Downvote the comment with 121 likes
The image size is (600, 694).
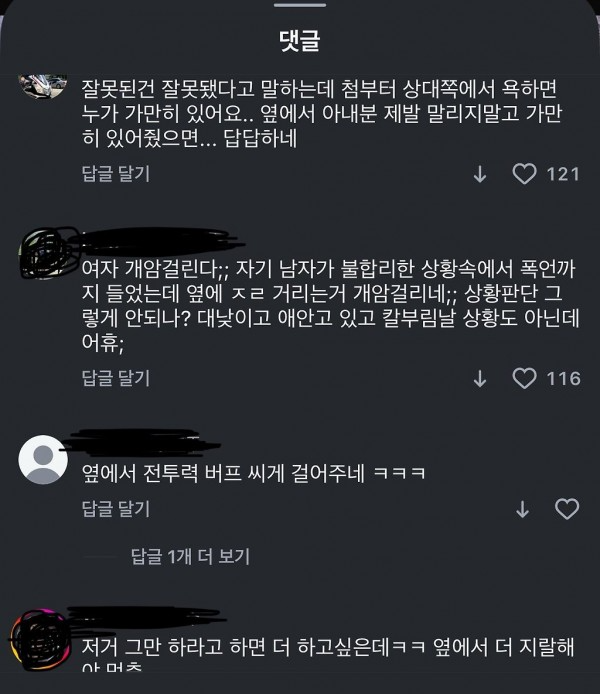[480, 174]
